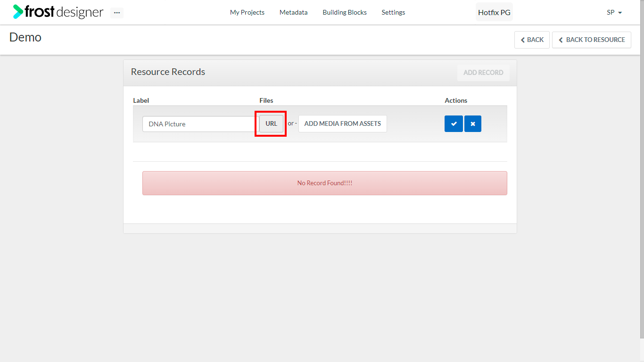This screenshot has height=362, width=644.
Task: Click the Hotfix PG button
Action: tap(494, 12)
